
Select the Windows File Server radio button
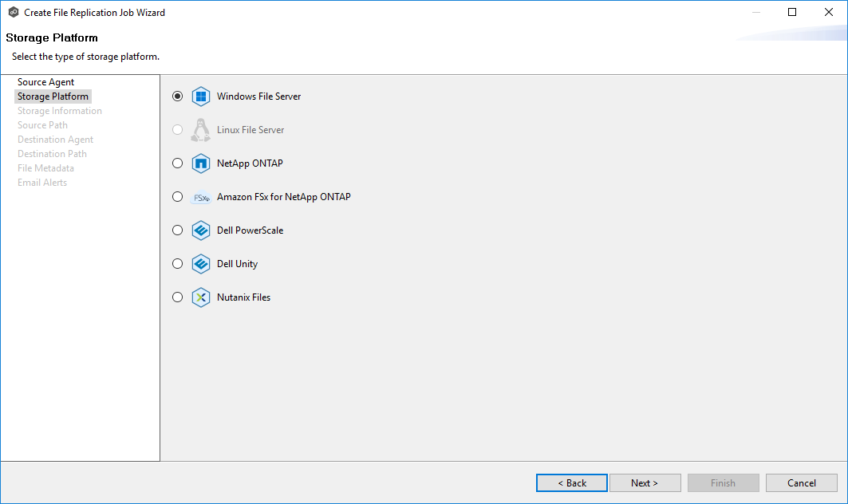click(x=177, y=96)
